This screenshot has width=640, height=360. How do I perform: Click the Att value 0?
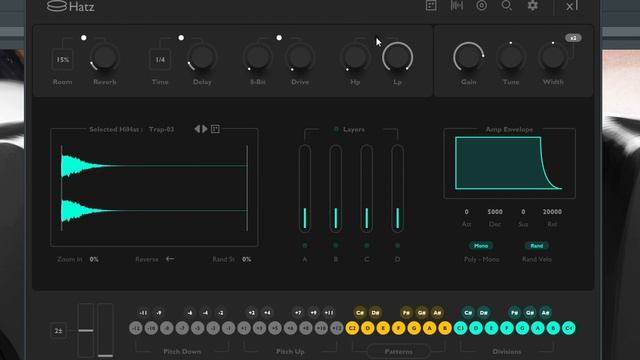click(x=467, y=211)
